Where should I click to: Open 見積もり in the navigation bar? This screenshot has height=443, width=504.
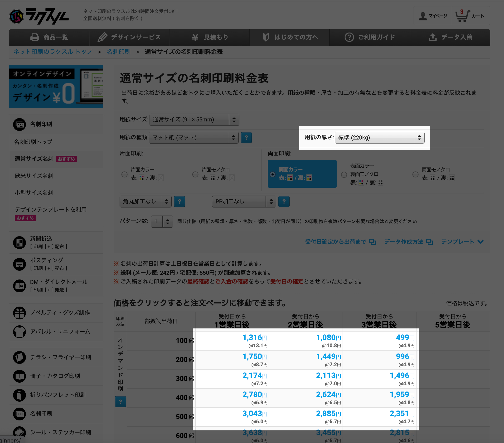(x=210, y=37)
